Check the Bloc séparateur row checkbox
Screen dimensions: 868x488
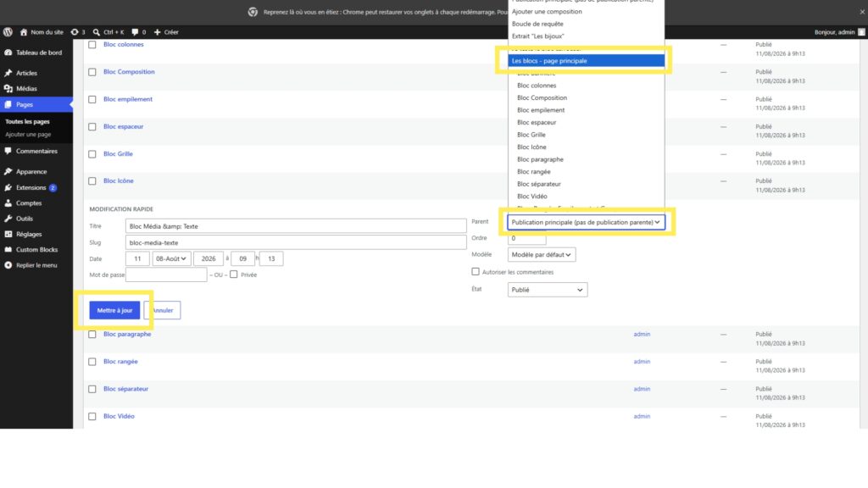(92, 389)
